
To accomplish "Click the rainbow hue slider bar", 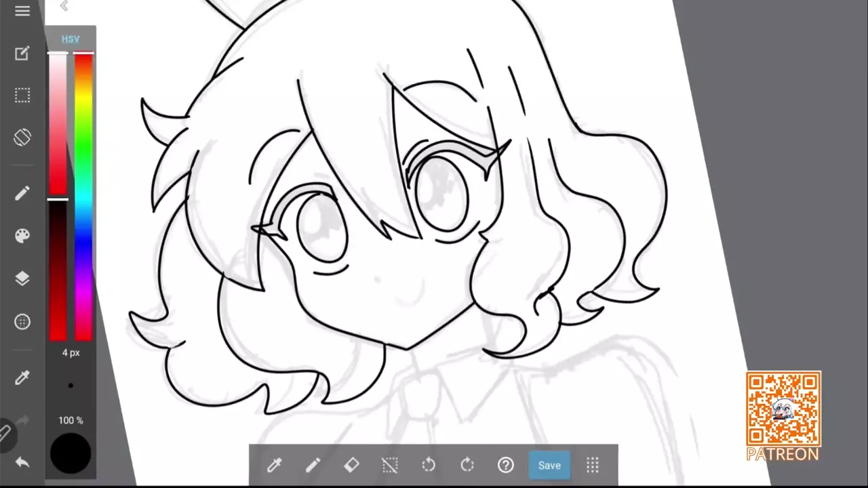I will [83, 197].
